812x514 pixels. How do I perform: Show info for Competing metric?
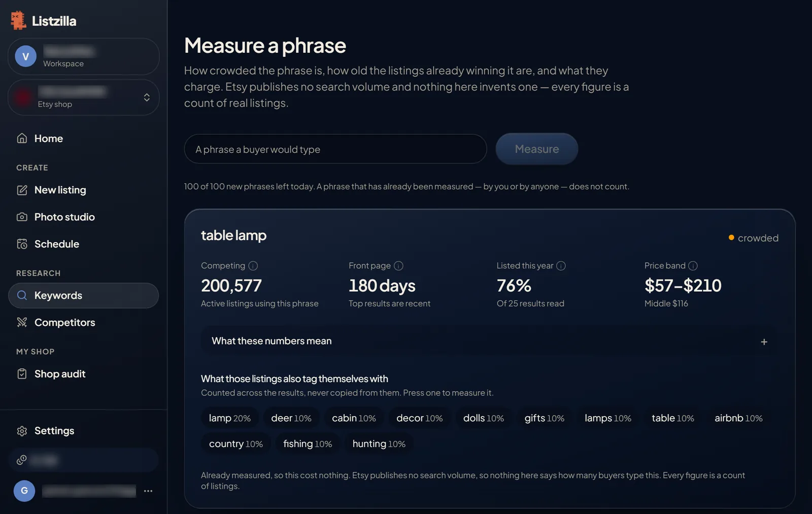point(253,266)
